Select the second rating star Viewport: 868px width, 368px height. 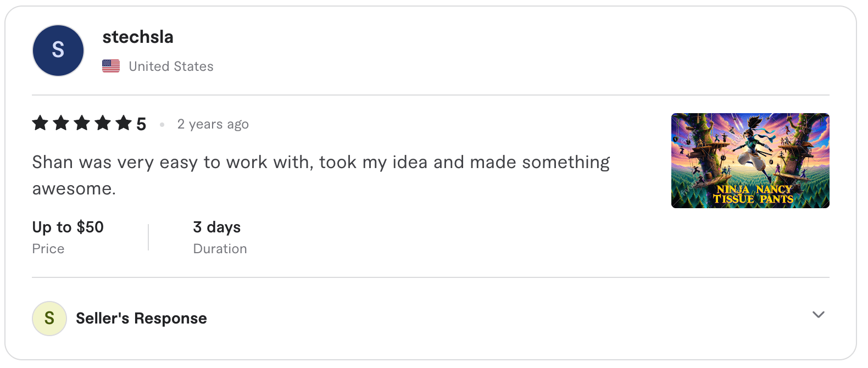coord(61,124)
